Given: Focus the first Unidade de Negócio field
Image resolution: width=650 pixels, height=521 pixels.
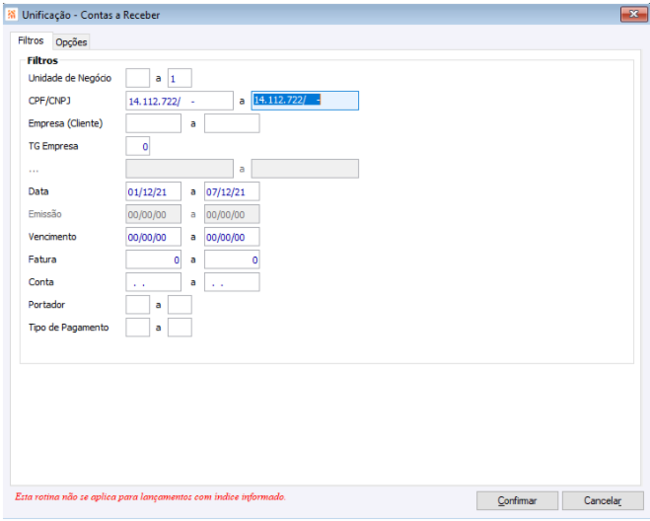Looking at the screenshot, I should (x=138, y=78).
